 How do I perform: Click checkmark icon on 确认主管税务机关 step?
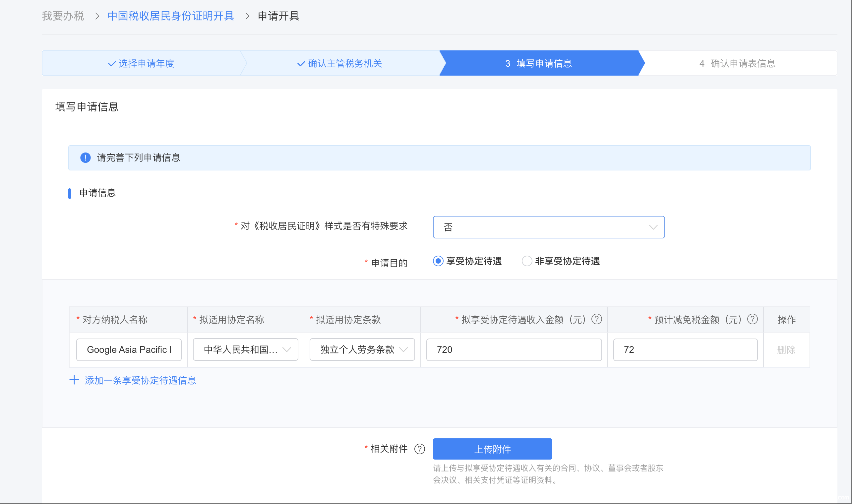click(x=301, y=64)
